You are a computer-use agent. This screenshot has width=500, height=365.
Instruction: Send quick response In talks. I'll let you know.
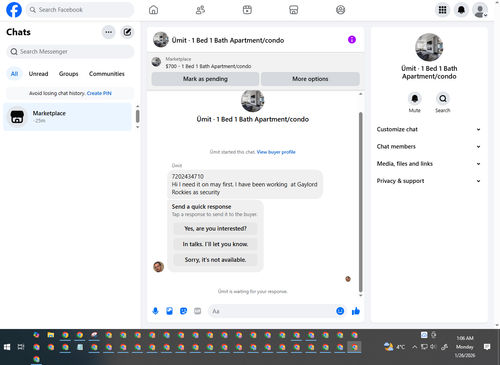pyautogui.click(x=215, y=244)
